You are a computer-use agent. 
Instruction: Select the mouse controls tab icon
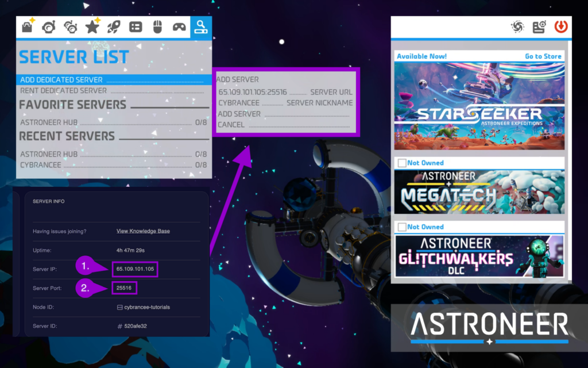[x=157, y=27]
